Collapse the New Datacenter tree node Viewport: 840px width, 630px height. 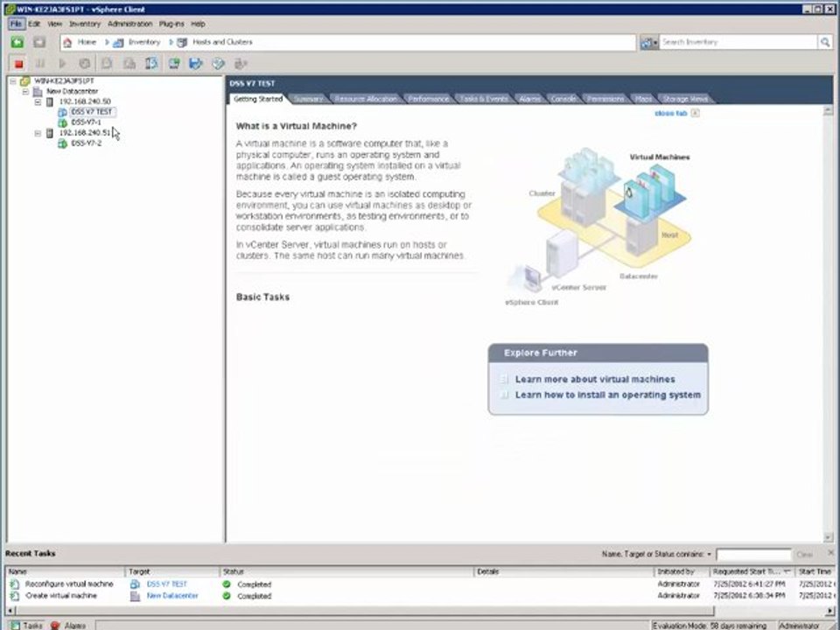point(25,92)
